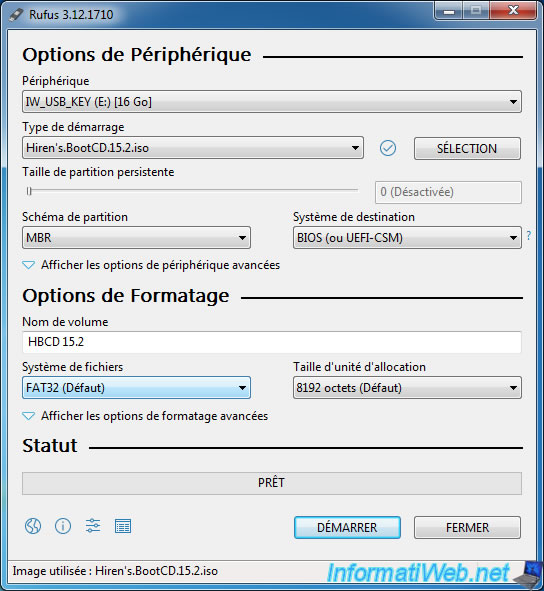This screenshot has width=544, height=591.
Task: Click the Nom de volume text field
Action: coord(272,342)
